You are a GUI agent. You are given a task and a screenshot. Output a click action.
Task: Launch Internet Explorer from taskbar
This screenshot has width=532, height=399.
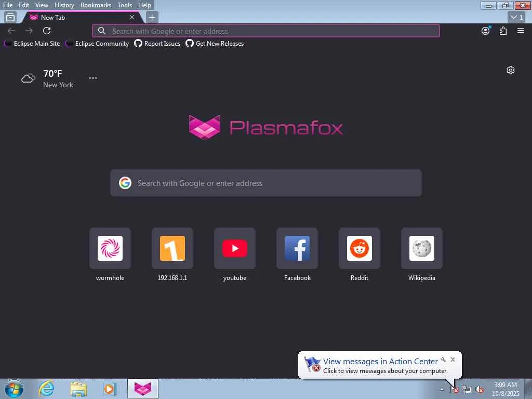point(46,389)
